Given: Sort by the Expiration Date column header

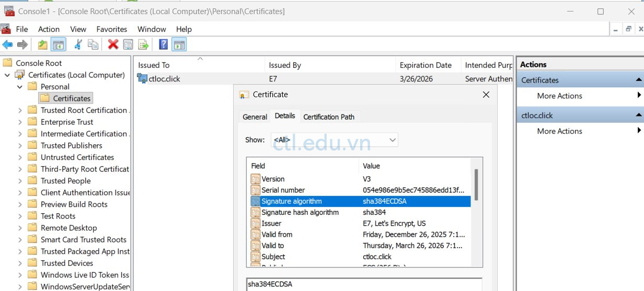Looking at the screenshot, I should [428, 65].
